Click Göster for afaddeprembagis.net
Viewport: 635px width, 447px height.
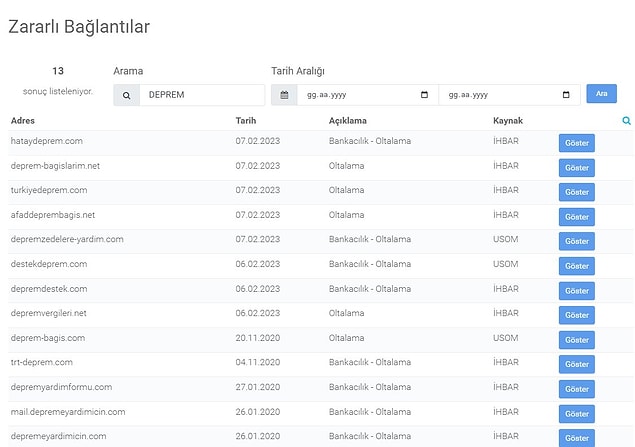[x=577, y=217]
